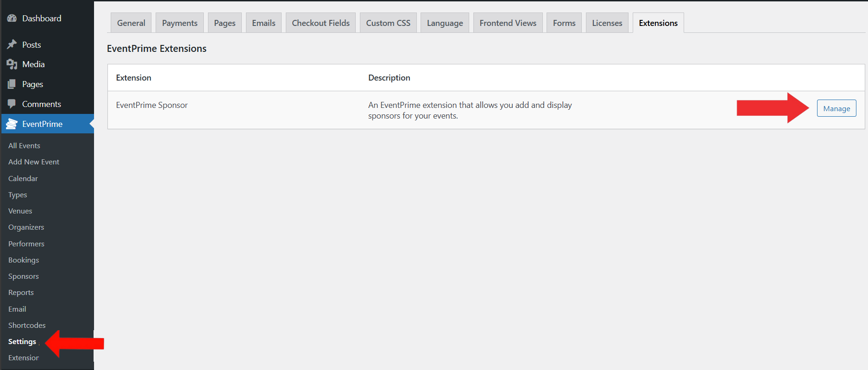Click the Media library icon
868x370 pixels.
coord(12,64)
